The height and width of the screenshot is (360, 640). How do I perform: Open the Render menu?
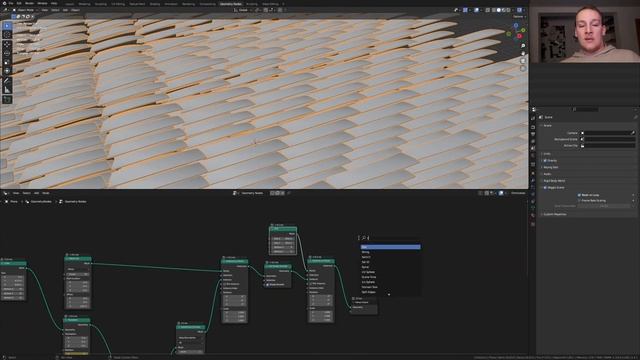(x=29, y=3)
